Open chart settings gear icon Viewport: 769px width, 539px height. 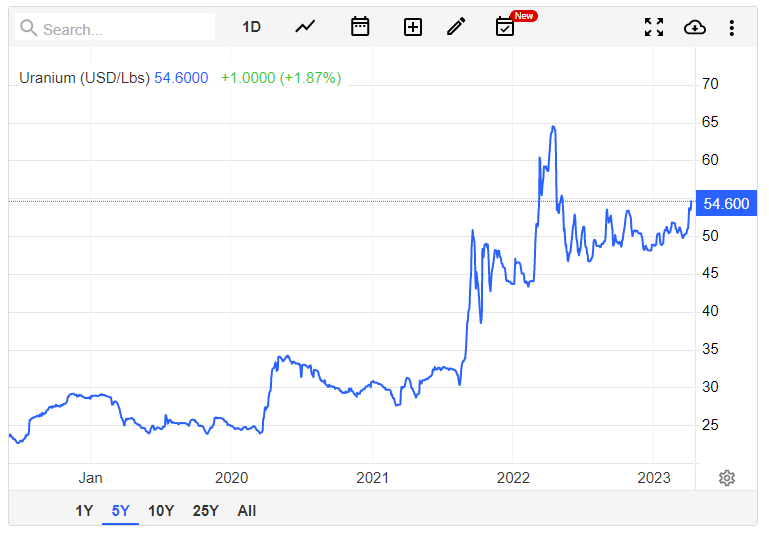[727, 478]
